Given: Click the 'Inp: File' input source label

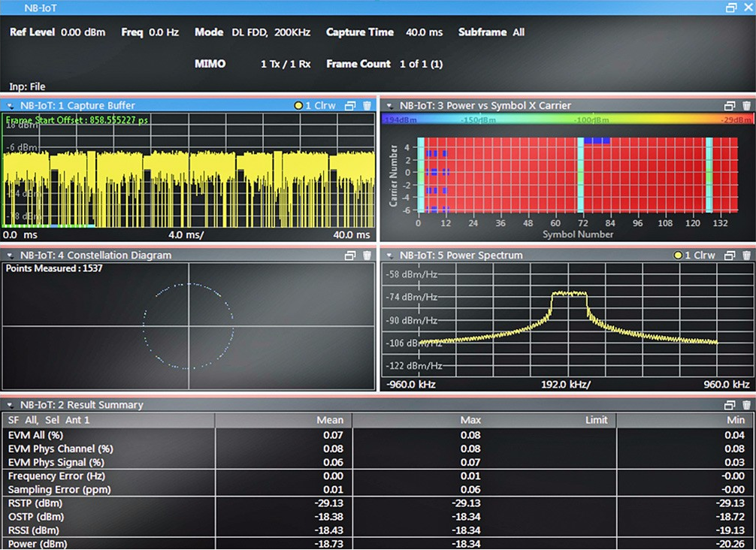Looking at the screenshot, I should pos(27,86).
